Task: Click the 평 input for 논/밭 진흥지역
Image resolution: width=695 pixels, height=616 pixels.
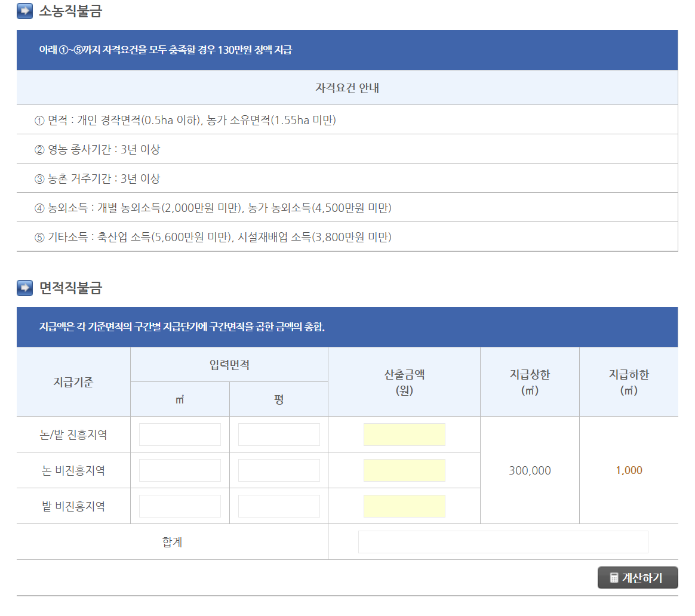Action: [278, 434]
